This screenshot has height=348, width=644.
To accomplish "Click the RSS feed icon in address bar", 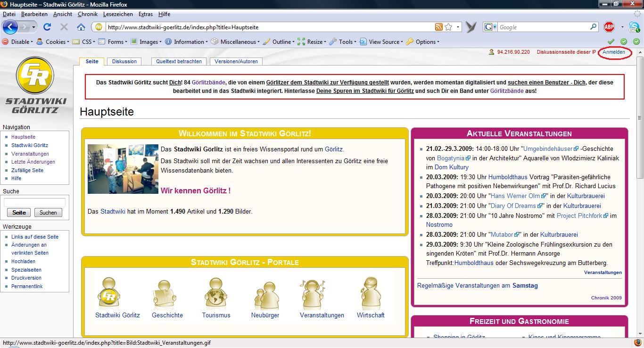I will tap(438, 27).
